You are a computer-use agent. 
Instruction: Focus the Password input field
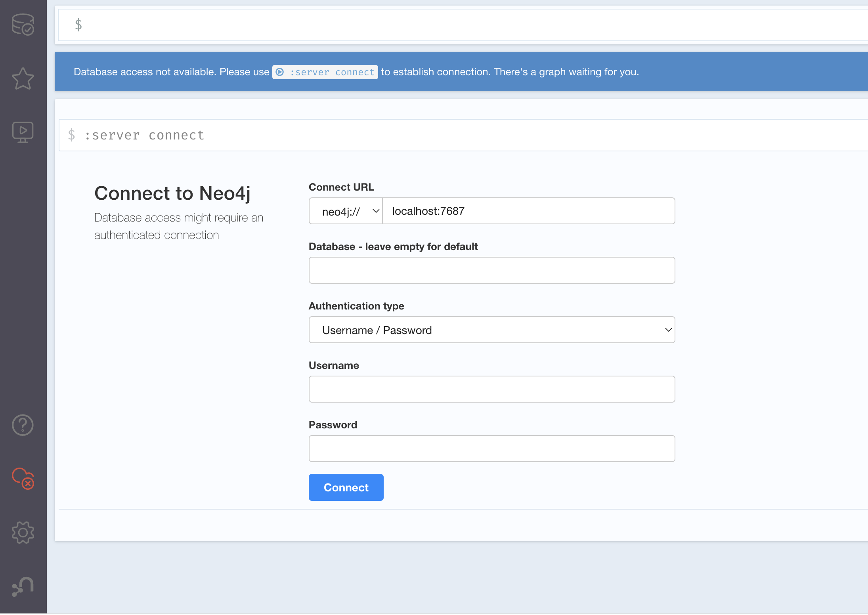click(492, 449)
